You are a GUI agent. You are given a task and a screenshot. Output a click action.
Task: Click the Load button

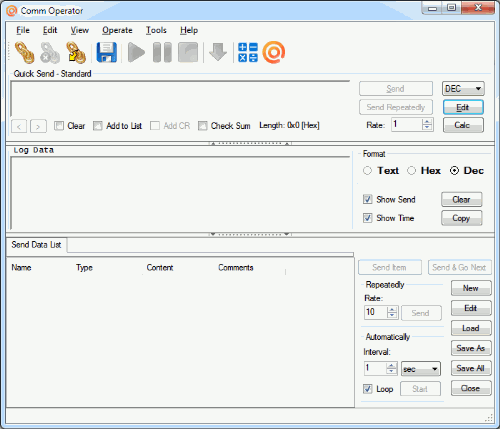pyautogui.click(x=471, y=328)
